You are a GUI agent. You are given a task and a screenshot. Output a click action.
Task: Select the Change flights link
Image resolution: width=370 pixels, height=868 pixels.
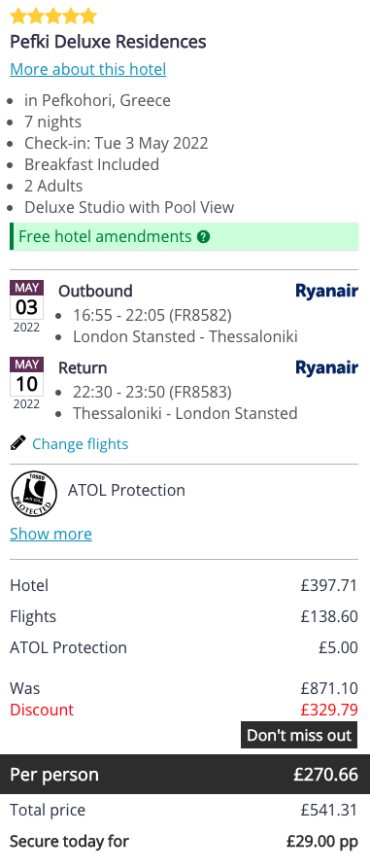[81, 444]
